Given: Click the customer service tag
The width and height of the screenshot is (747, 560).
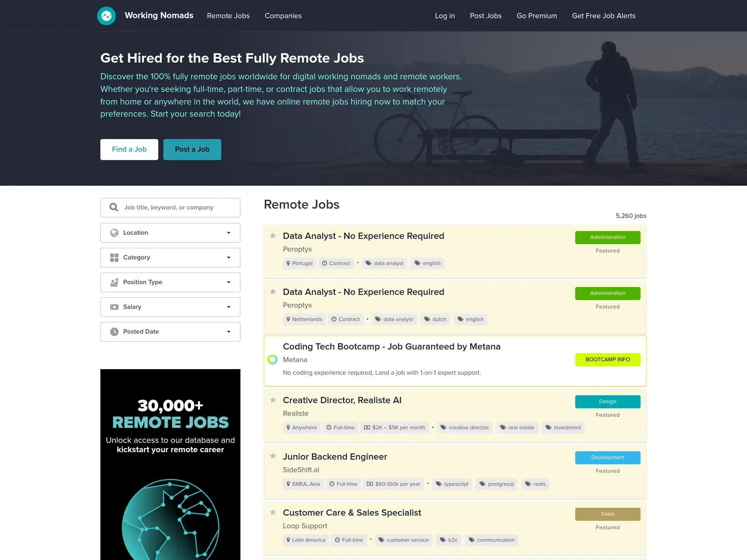Looking at the screenshot, I should pos(403,540).
